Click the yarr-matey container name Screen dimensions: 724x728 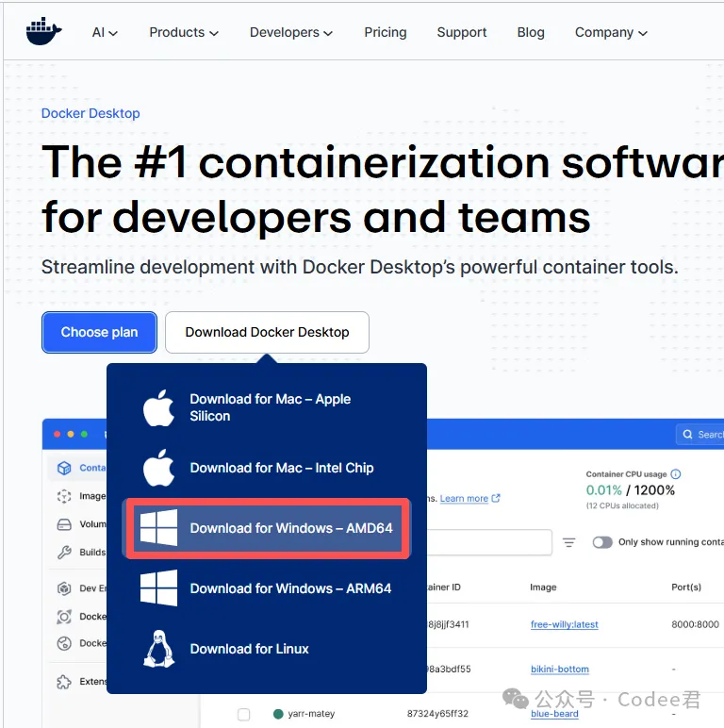(311, 714)
